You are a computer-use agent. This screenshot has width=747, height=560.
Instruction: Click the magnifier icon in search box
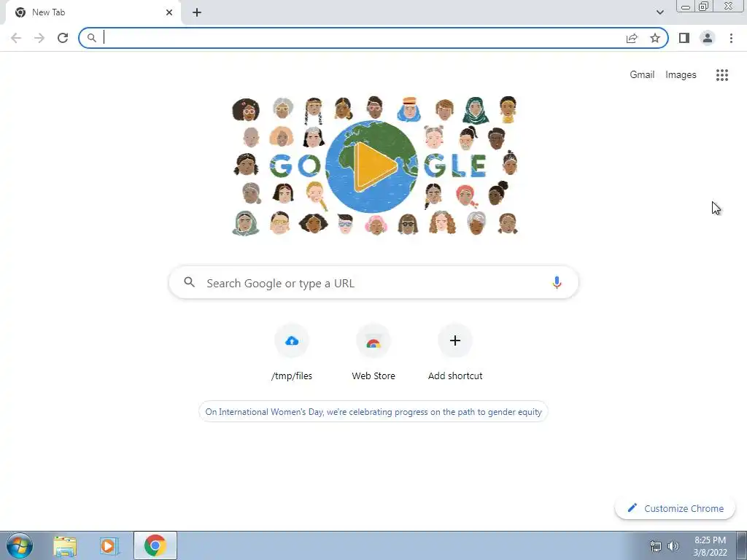point(189,282)
